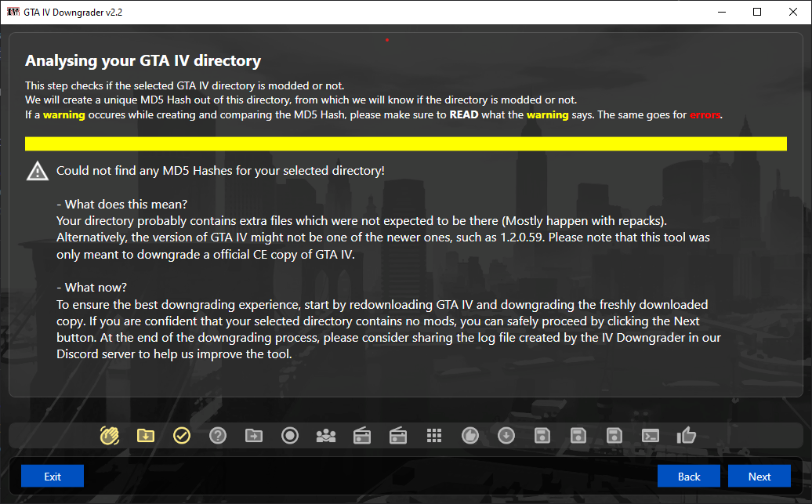Click the yellow folder download step icon
The width and height of the screenshot is (812, 504).
pyautogui.click(x=146, y=436)
